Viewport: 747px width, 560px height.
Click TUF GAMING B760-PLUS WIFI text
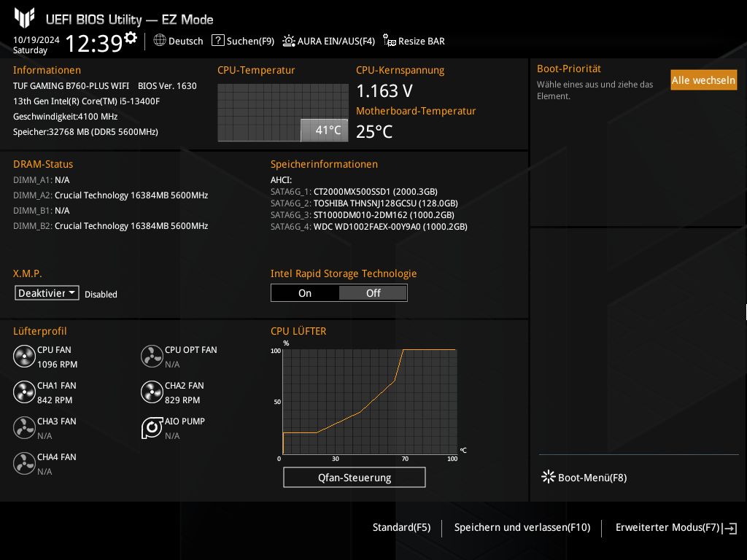coord(71,86)
